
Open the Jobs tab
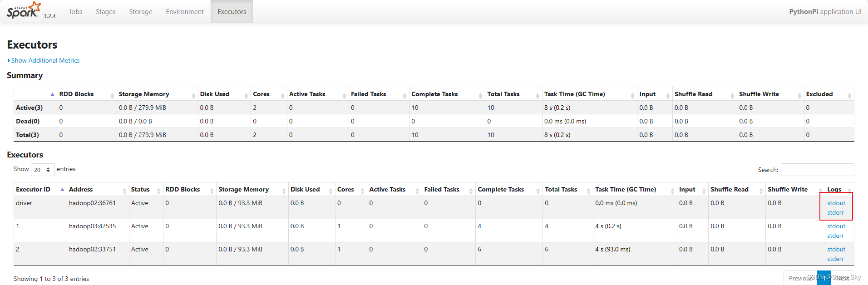tap(75, 12)
